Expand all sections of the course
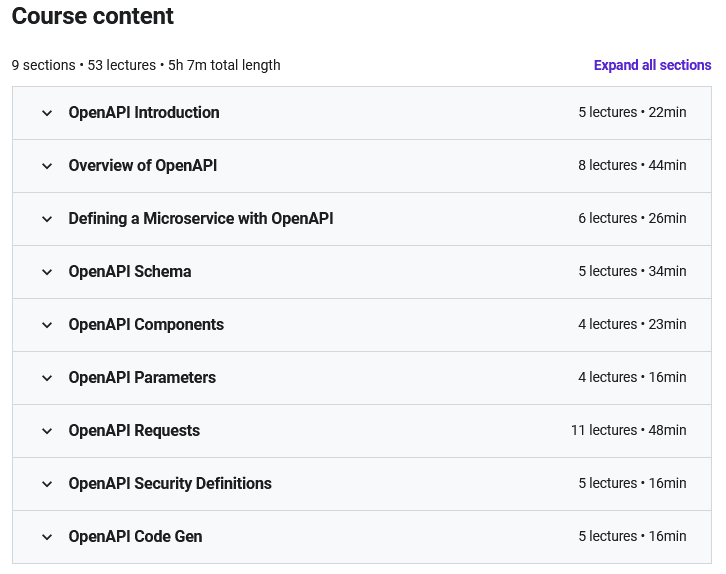This screenshot has width=726, height=574. (652, 65)
